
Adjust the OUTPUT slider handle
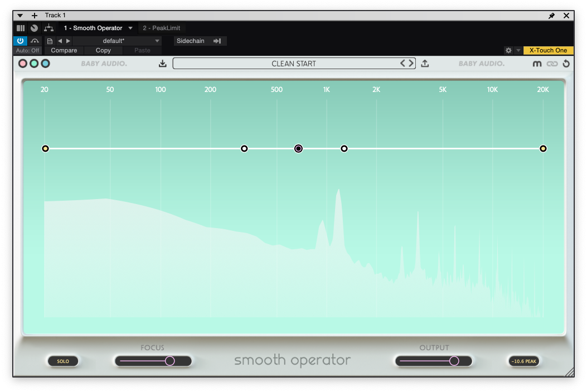click(454, 361)
